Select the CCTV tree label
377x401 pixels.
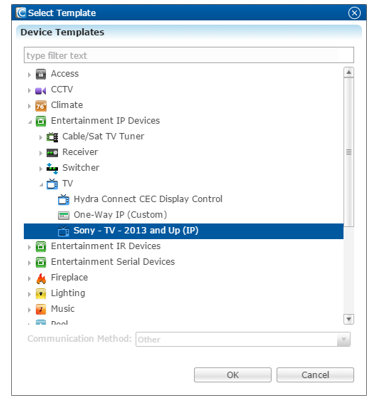tap(62, 89)
